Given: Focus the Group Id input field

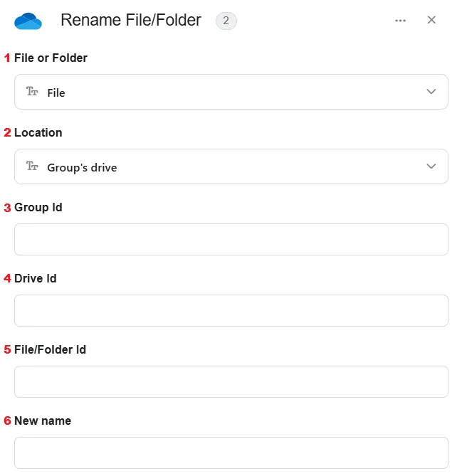Looking at the screenshot, I should (x=231, y=240).
